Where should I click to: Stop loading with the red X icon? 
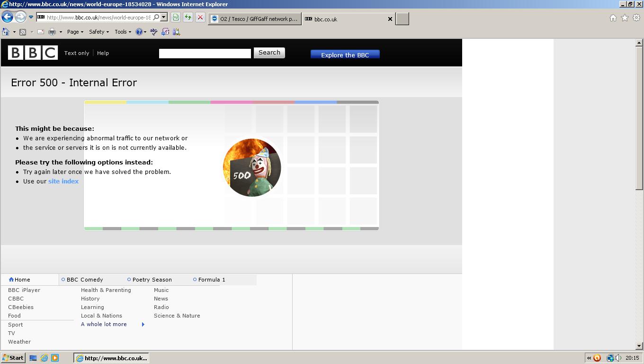200,18
